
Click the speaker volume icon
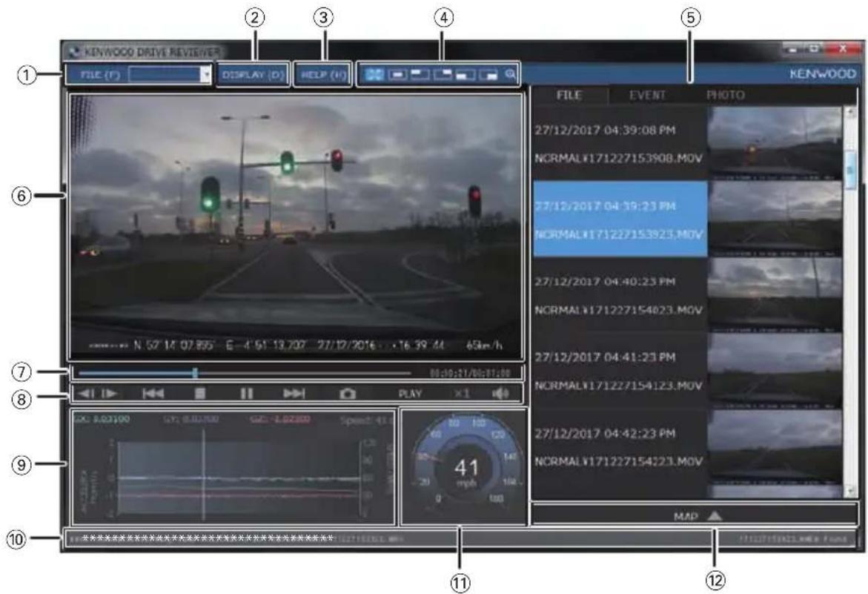tap(500, 394)
